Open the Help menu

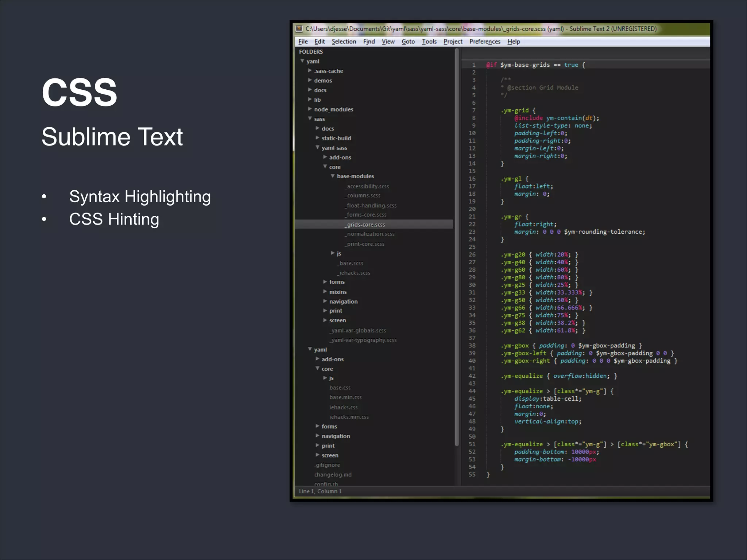pos(514,42)
